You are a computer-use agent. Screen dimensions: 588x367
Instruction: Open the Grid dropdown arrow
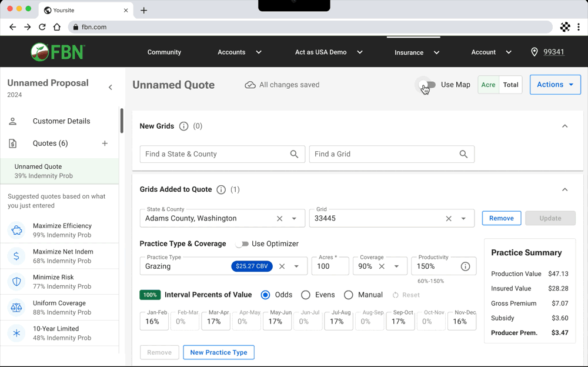coord(463,218)
